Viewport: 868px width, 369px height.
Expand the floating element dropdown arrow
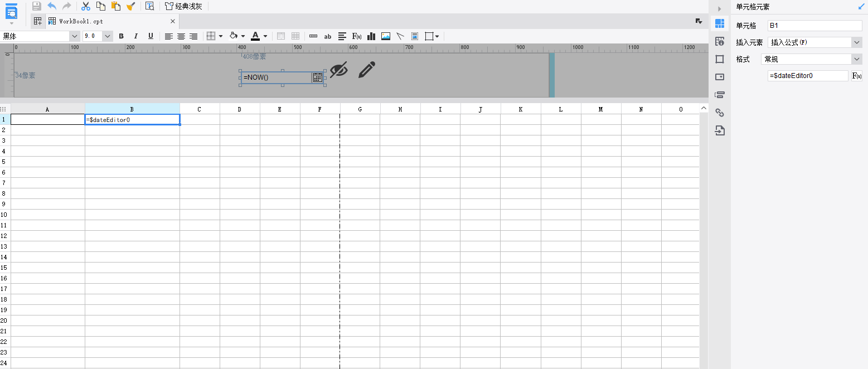pos(437,36)
